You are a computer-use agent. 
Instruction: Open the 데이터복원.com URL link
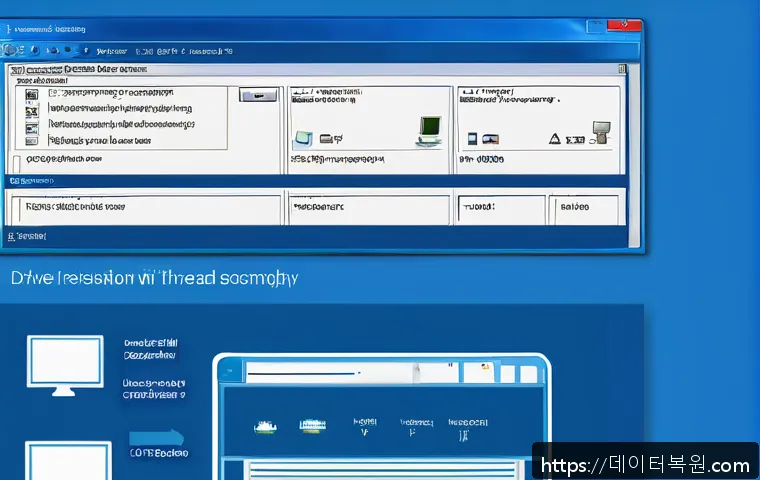tap(645, 465)
